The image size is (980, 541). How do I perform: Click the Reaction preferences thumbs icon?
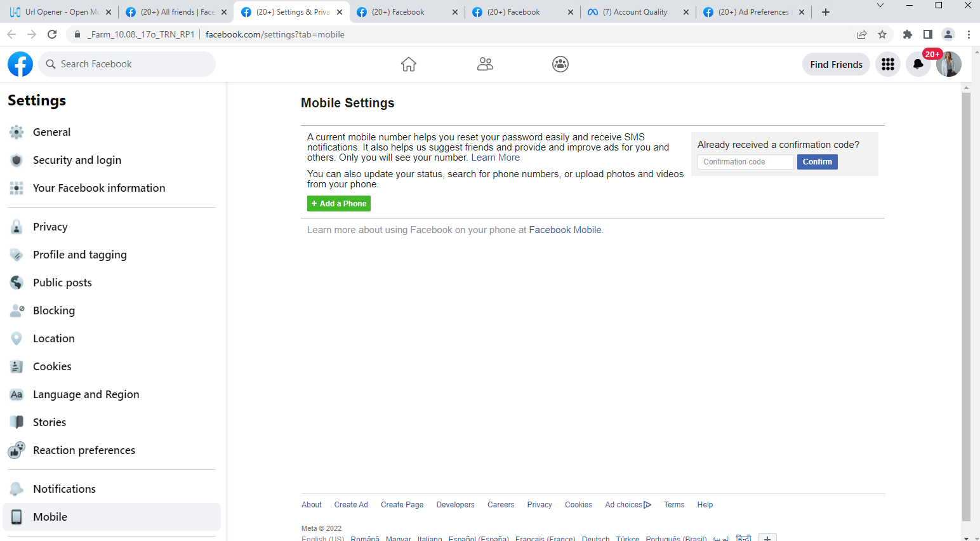(17, 450)
